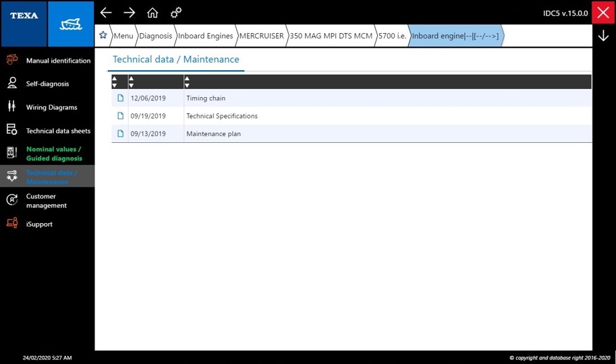Viewport: 616px width, 364px height.
Task: Open the home screen icon
Action: coord(152,13)
